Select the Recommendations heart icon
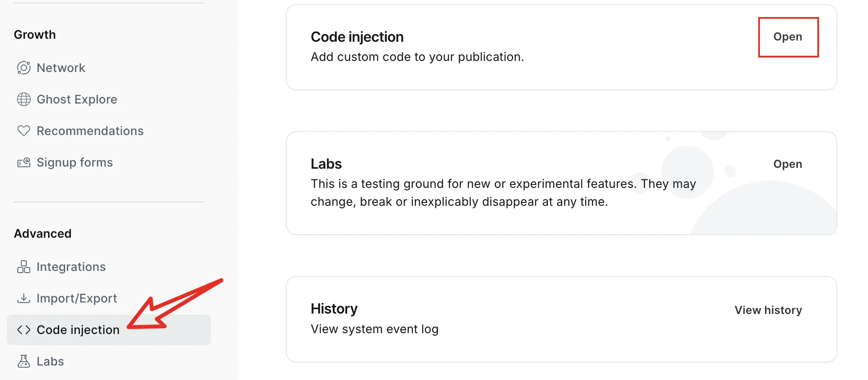868x380 pixels. (x=25, y=131)
